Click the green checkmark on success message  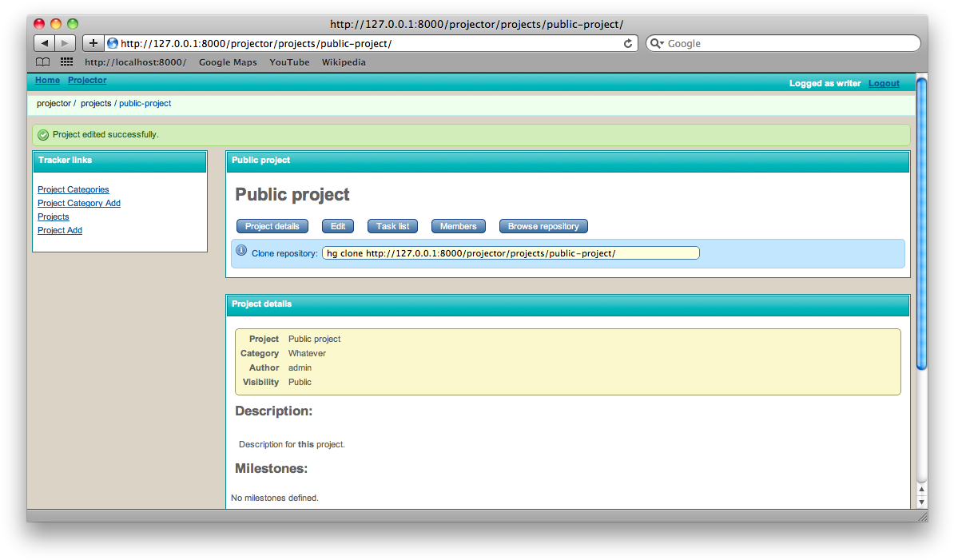[42, 134]
